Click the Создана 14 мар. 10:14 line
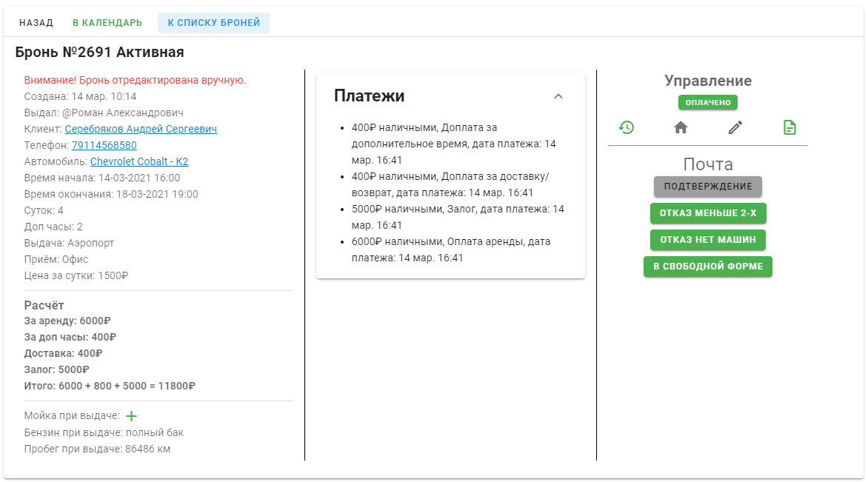 (80, 97)
